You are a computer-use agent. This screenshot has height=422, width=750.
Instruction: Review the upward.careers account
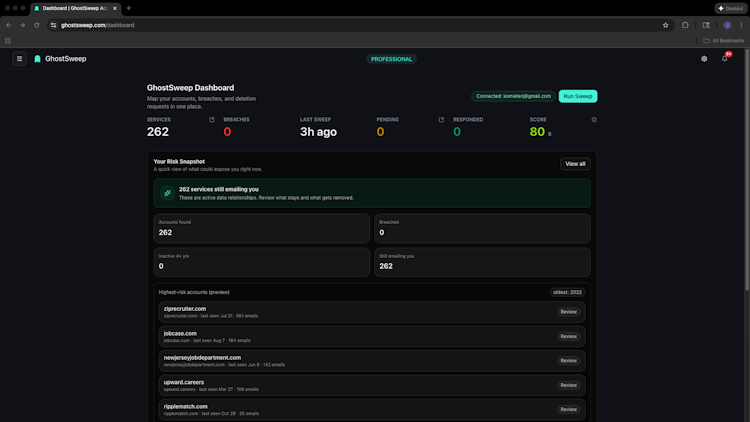coord(568,385)
